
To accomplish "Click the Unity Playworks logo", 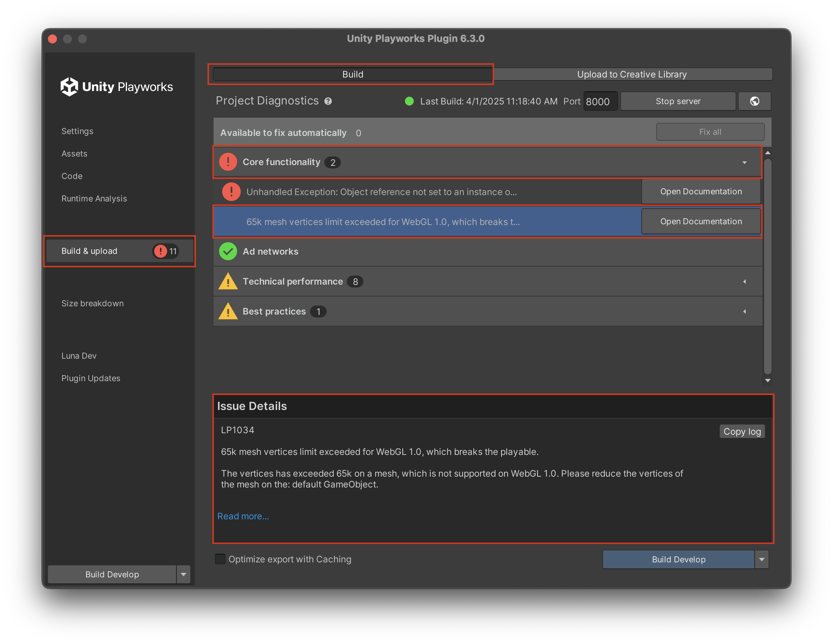I will click(x=116, y=86).
